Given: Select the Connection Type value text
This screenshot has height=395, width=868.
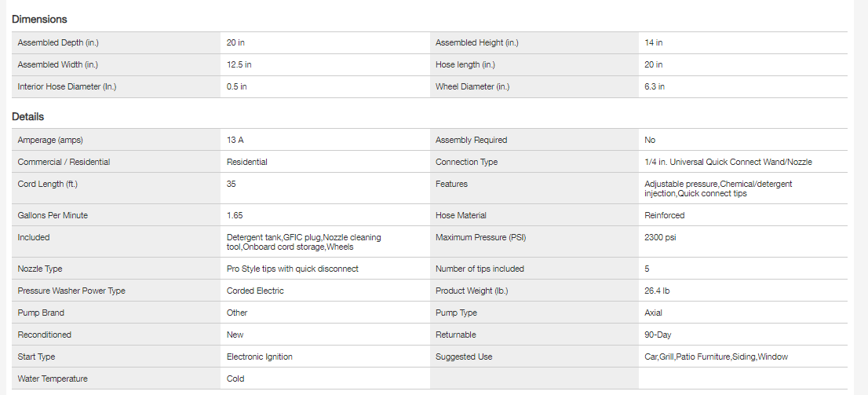Looking at the screenshot, I should click(x=728, y=162).
